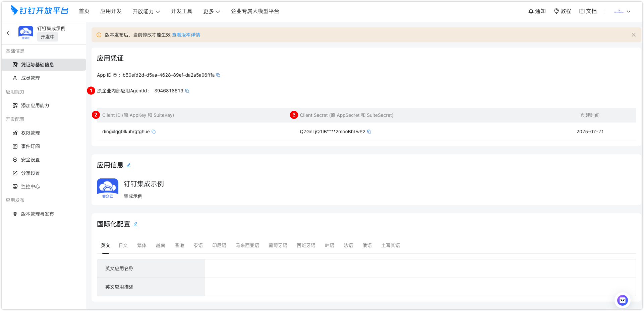
Task: Go to 首页 in top navigation
Action: click(x=84, y=11)
